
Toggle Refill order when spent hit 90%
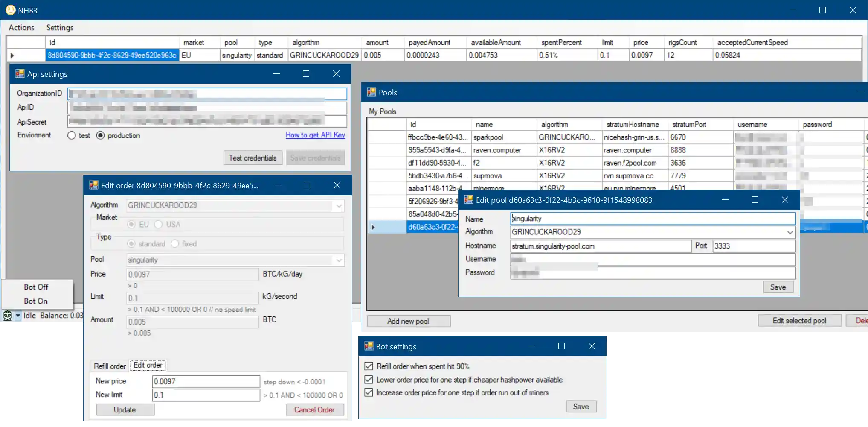369,366
